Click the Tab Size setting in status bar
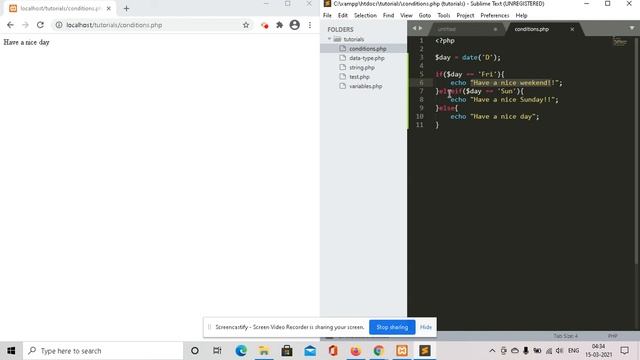This screenshot has width=640, height=360. point(565,336)
